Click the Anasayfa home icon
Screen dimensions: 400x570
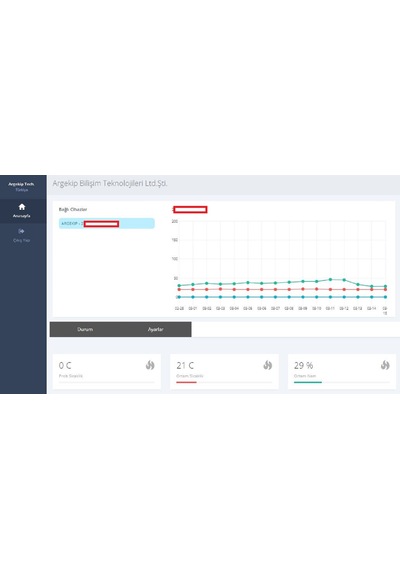coord(22,207)
